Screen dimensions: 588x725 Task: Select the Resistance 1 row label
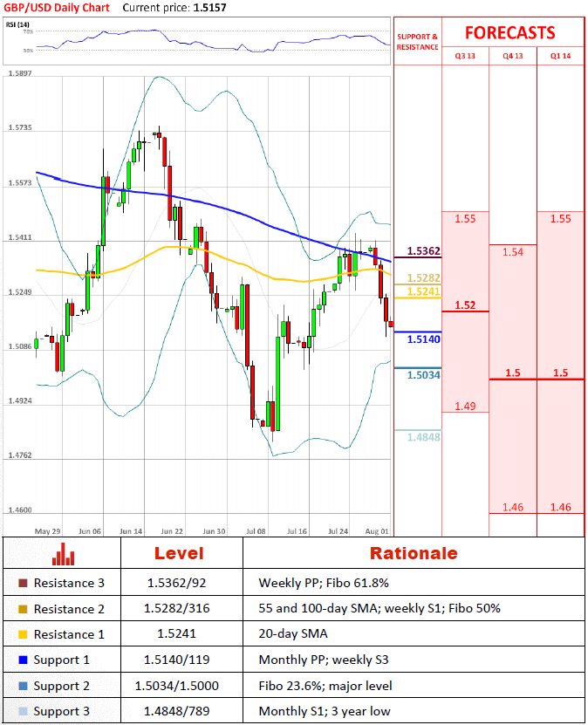click(69, 634)
